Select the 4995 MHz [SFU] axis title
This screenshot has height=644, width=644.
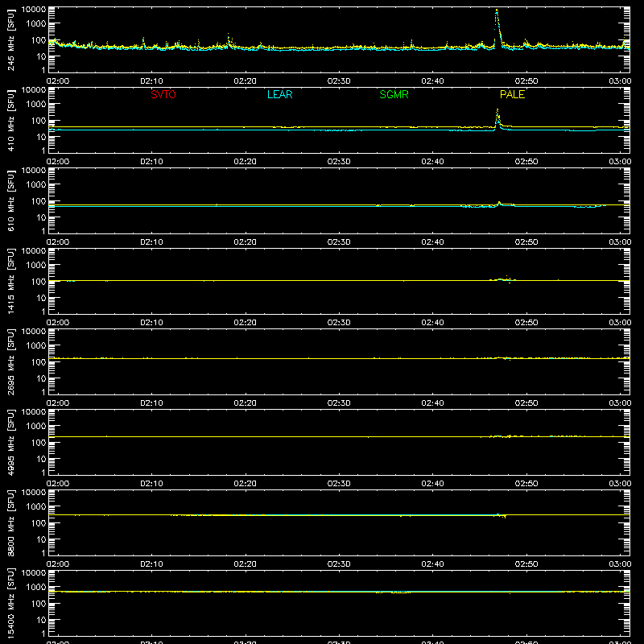pos(10,443)
